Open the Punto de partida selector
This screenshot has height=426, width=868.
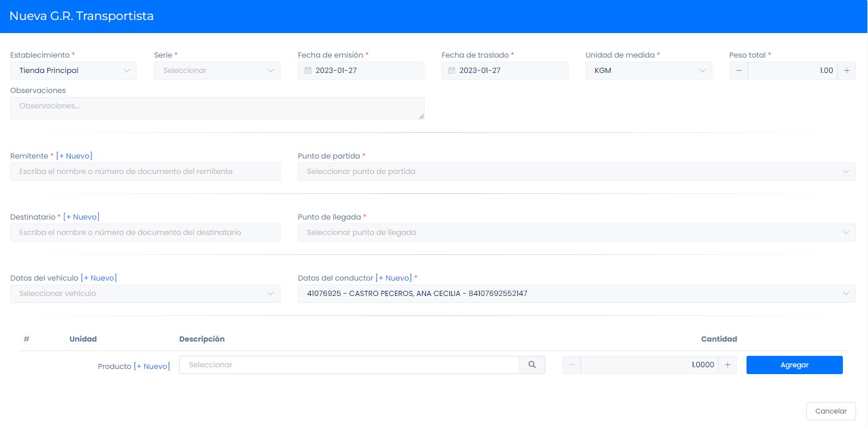tap(576, 172)
